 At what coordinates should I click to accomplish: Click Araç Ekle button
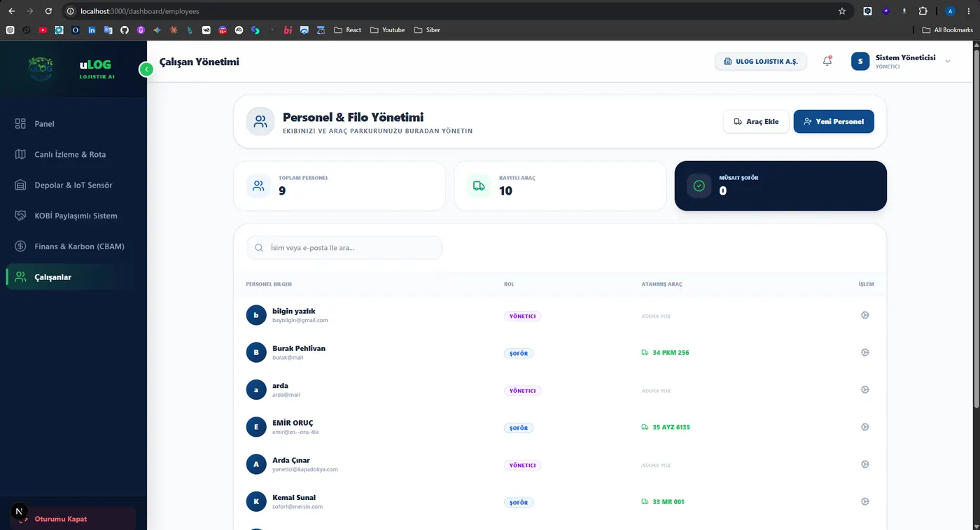pos(756,122)
